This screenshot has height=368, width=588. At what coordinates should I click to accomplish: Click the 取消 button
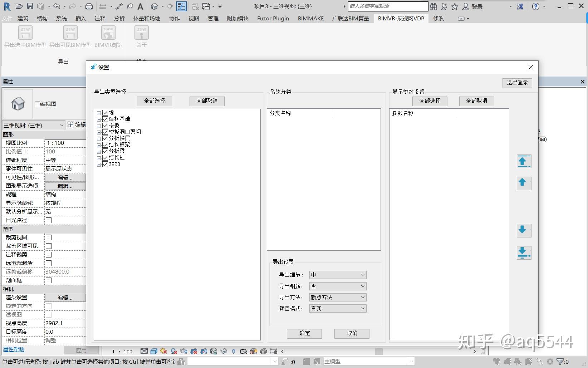pos(352,333)
